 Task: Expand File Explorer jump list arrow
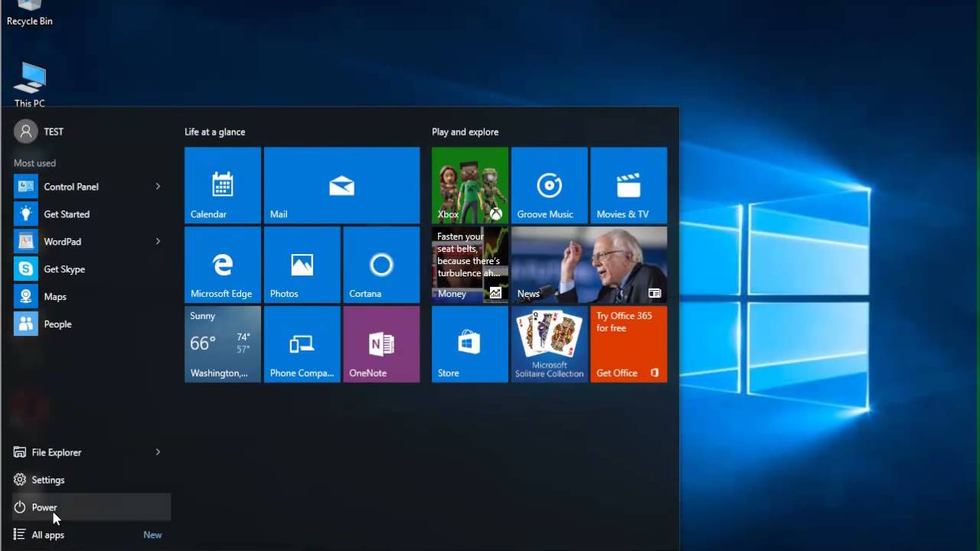[x=158, y=452]
